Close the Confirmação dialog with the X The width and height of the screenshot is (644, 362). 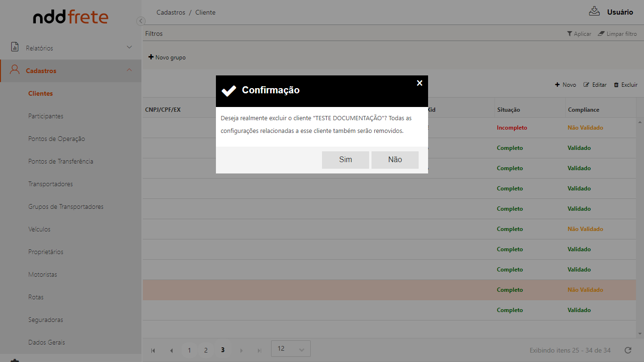click(x=420, y=83)
